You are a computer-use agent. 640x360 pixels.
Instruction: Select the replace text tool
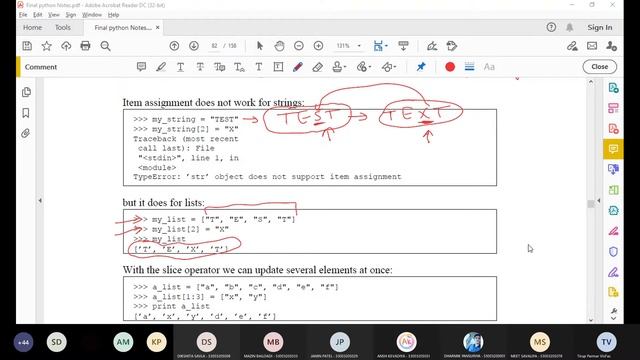click(x=220, y=67)
